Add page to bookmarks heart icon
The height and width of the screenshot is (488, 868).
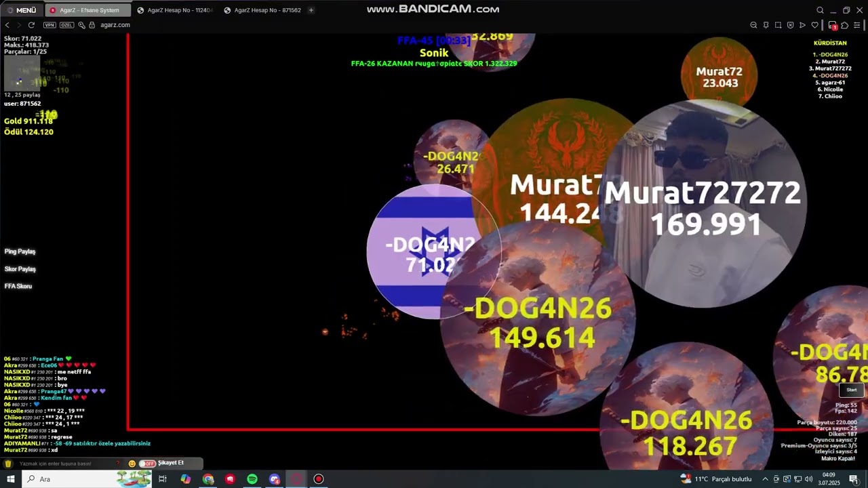point(814,25)
